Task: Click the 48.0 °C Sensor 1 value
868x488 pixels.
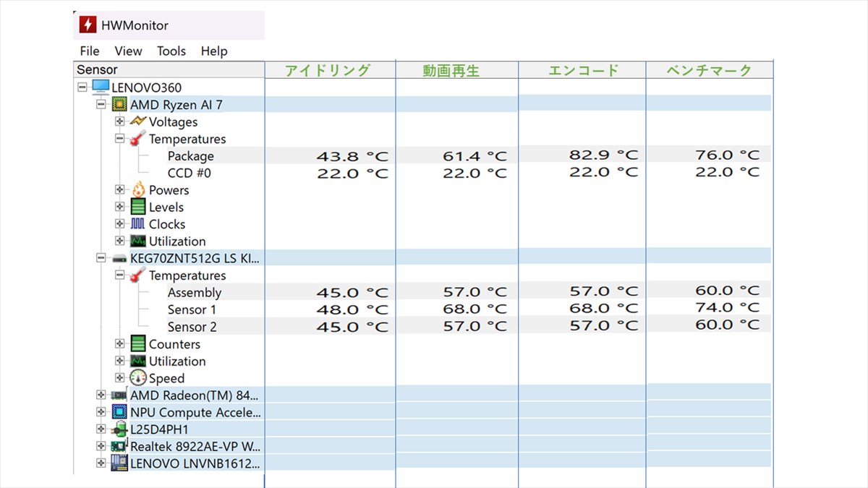Action: click(352, 309)
